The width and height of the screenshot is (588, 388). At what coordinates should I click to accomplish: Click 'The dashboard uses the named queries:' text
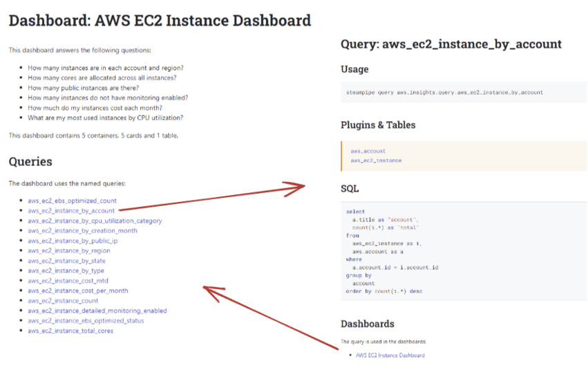pyautogui.click(x=67, y=183)
